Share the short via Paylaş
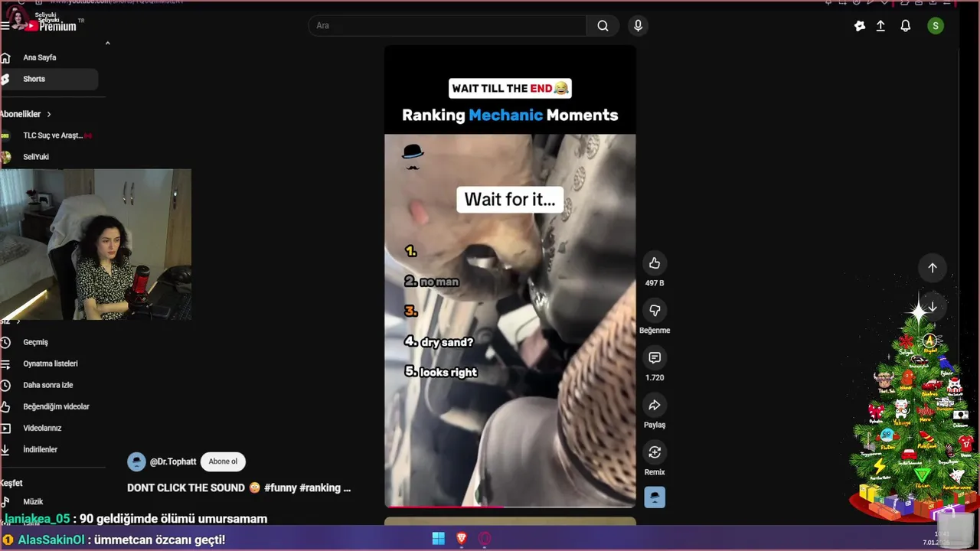This screenshot has width=980, height=551. tap(655, 406)
